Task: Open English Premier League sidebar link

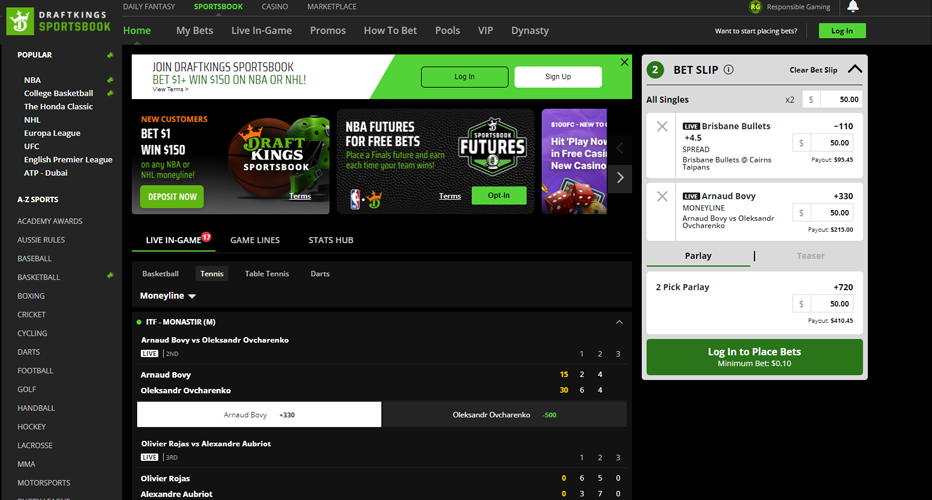Action: tap(68, 159)
